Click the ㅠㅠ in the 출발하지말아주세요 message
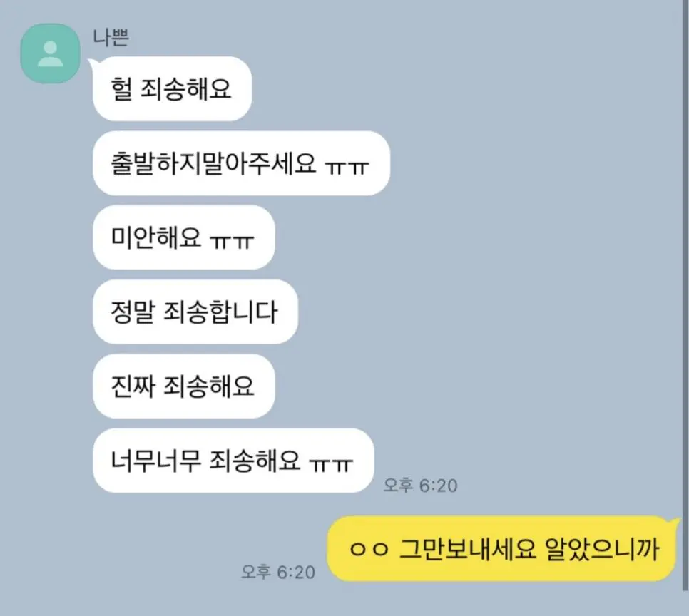Viewport: 689px width, 616px height. point(347,166)
